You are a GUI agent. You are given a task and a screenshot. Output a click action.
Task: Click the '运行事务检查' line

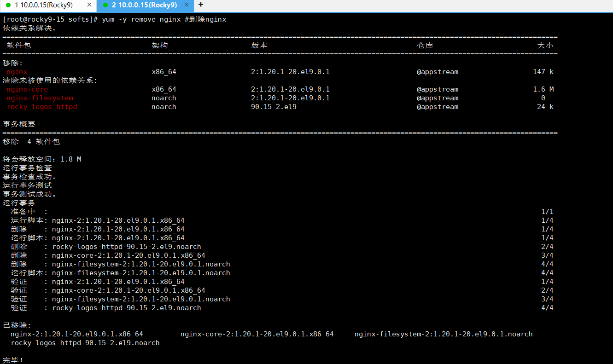pyautogui.click(x=27, y=168)
